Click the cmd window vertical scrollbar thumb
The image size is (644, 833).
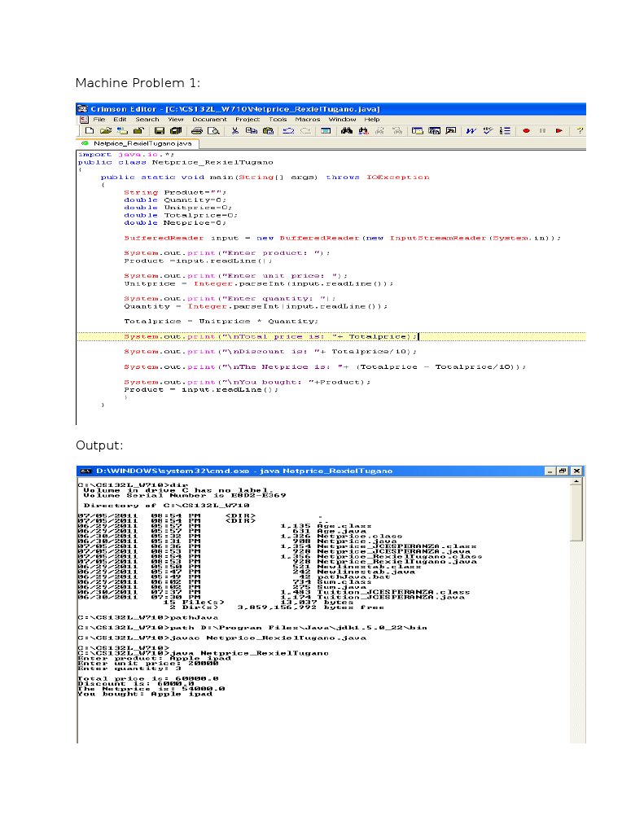576,513
